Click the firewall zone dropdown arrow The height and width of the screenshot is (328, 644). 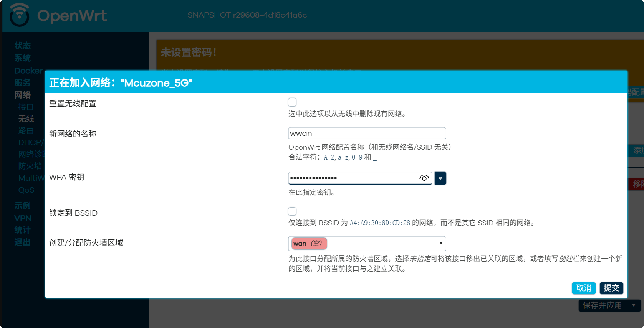[x=441, y=243]
